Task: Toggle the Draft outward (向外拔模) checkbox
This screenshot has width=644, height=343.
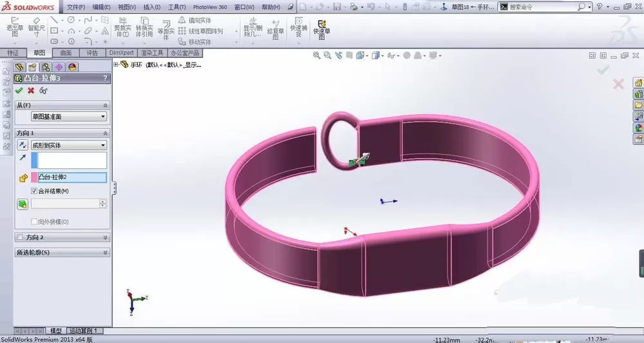Action: [x=34, y=222]
